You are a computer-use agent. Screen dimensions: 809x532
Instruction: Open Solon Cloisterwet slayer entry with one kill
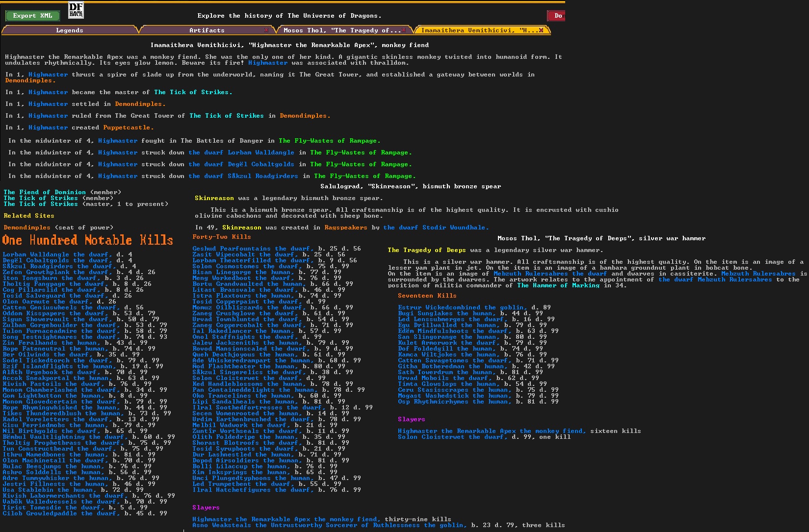pos(484,437)
